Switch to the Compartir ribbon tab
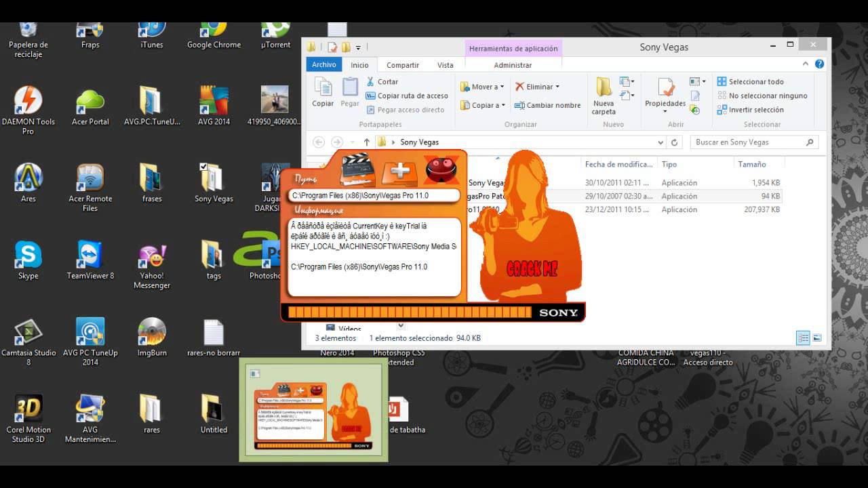868x488 pixels. tap(403, 65)
